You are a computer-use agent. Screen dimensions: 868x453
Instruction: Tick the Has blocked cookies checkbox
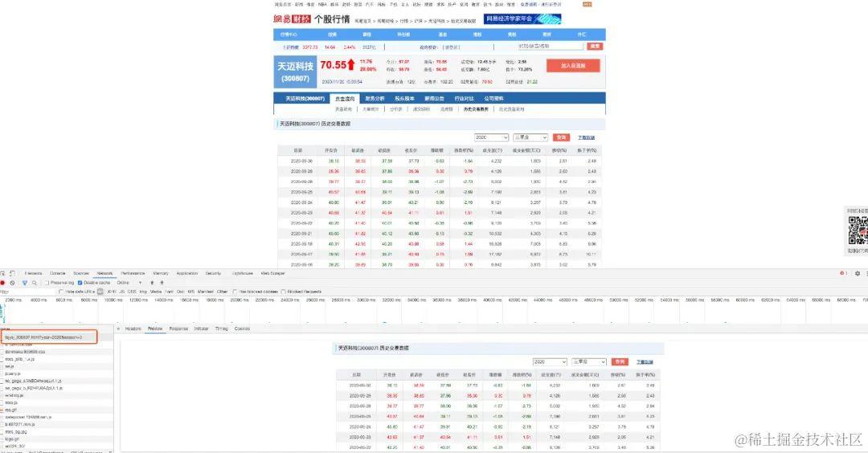tap(235, 292)
